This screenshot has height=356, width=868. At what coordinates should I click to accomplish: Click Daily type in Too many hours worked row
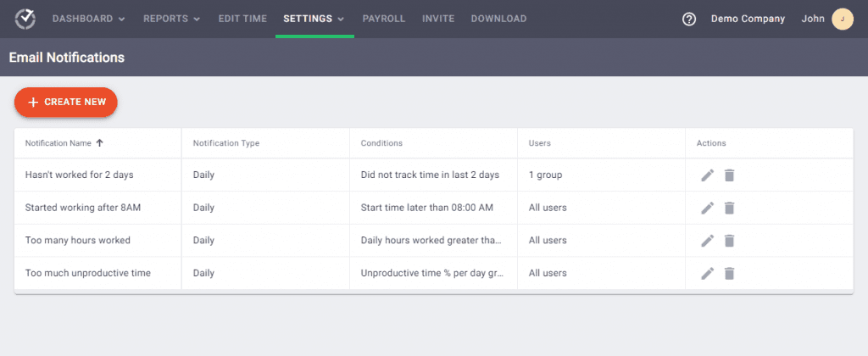pos(203,240)
